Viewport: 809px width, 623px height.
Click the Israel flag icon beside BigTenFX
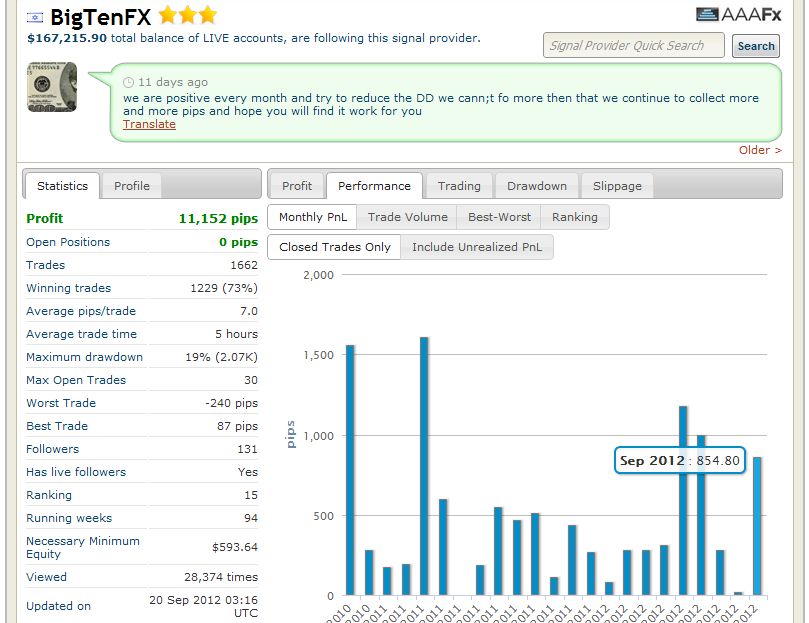coord(35,18)
